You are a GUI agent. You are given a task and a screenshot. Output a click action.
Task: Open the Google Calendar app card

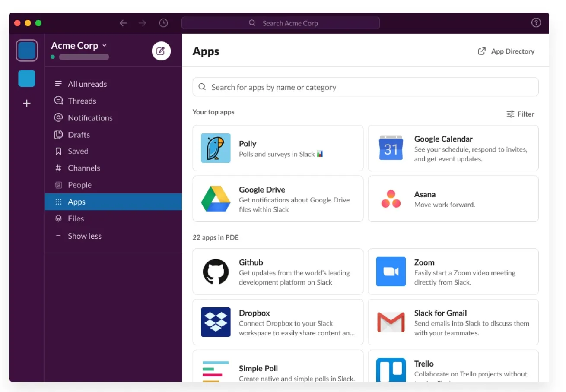point(453,148)
